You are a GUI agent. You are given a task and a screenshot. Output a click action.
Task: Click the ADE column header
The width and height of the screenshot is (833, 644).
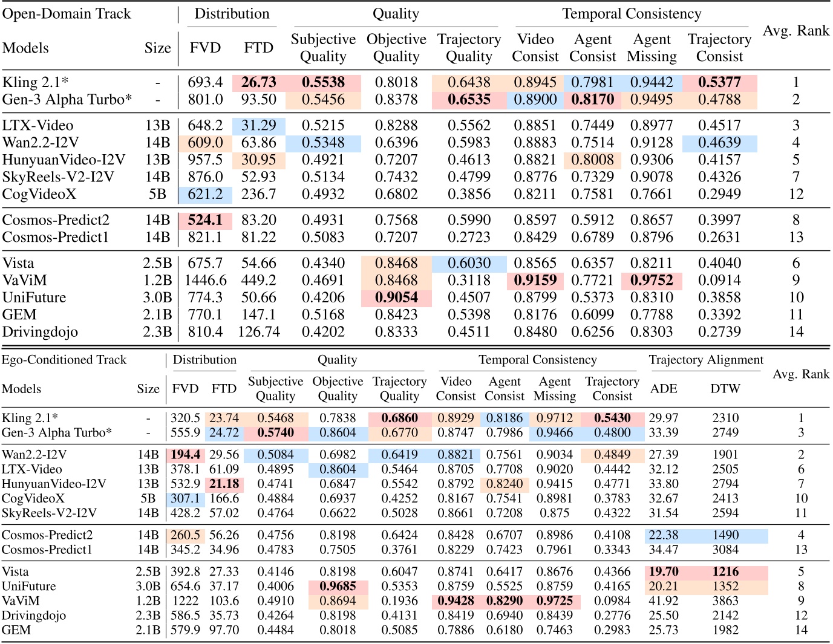(665, 389)
